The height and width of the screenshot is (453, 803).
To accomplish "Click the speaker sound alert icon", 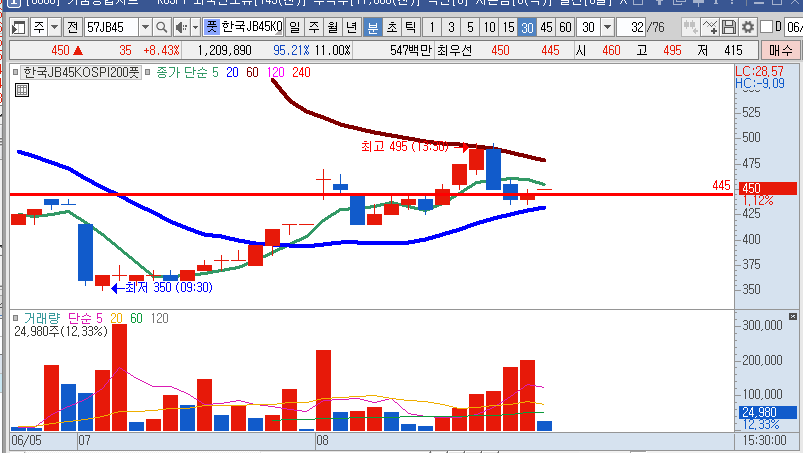I will click(x=181, y=26).
